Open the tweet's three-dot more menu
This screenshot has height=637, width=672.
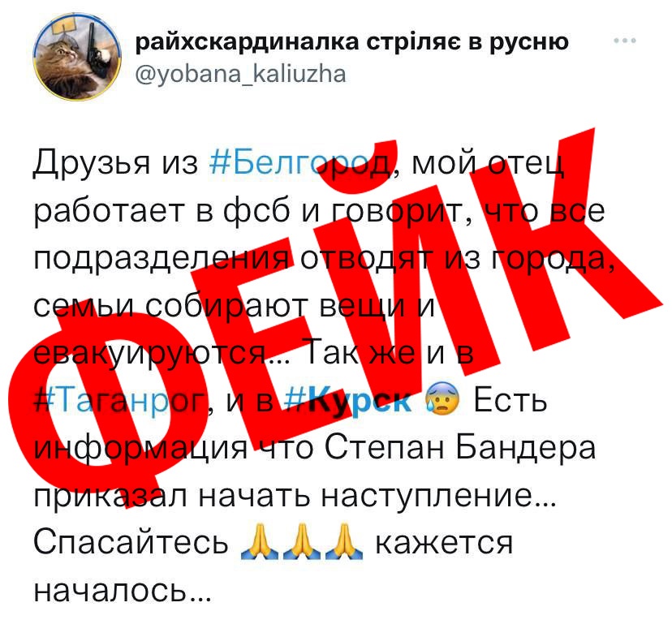point(625,41)
